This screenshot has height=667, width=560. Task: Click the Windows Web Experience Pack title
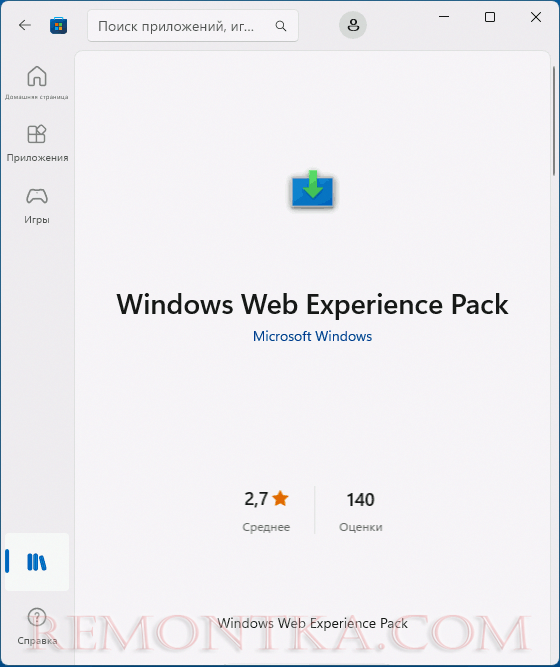coord(312,304)
